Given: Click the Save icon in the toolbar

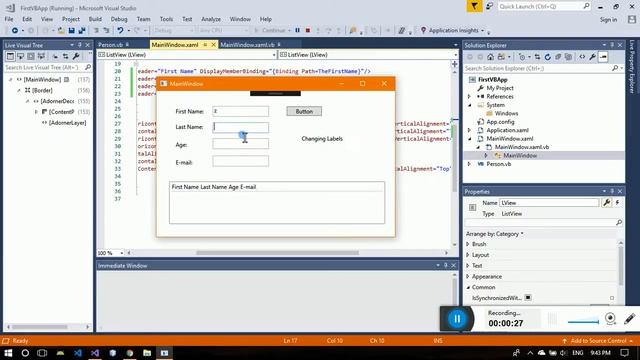Looking at the screenshot, I should (x=71, y=30).
